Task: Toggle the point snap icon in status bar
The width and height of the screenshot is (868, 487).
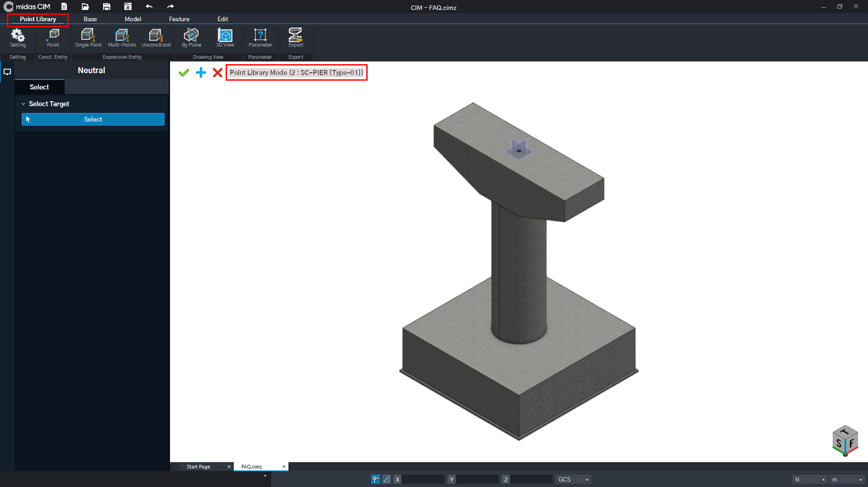Action: pos(375,479)
